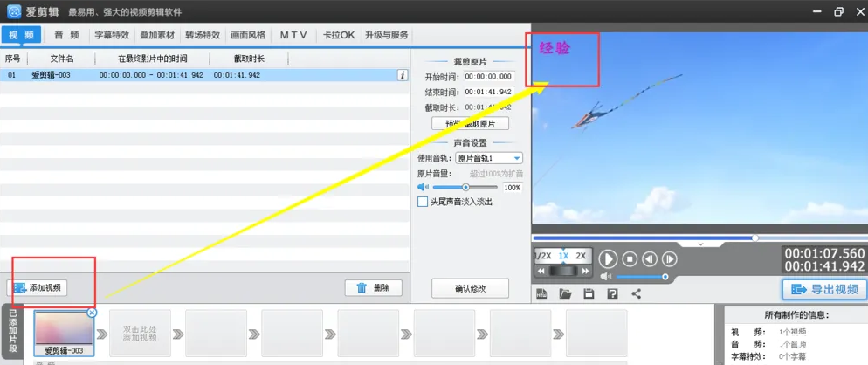Click the fast-forward double-arrow icon

585,271
